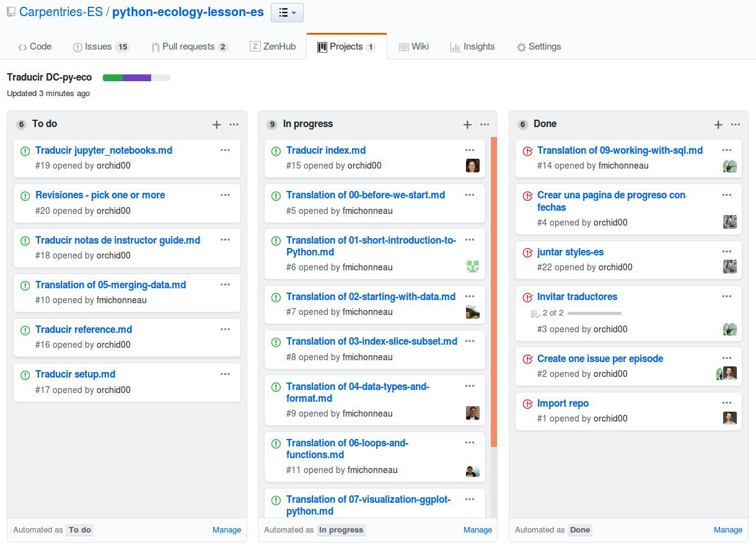Click repository book icon beside Carpentries-ES

11,12
